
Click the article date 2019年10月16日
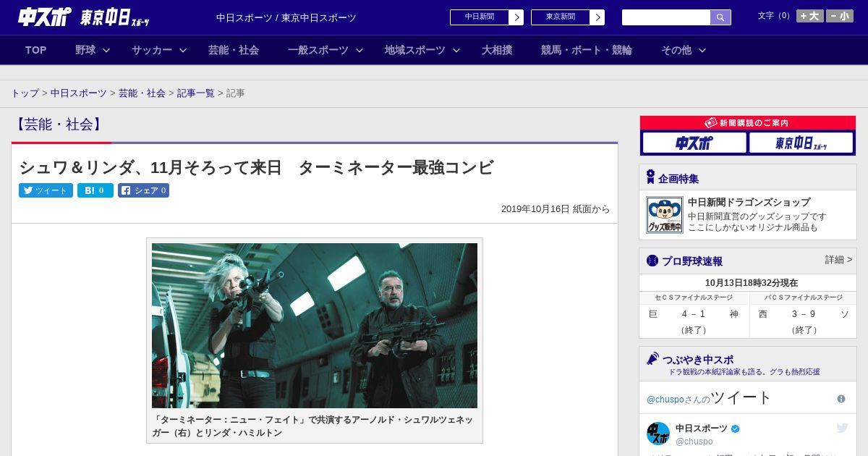coord(535,209)
